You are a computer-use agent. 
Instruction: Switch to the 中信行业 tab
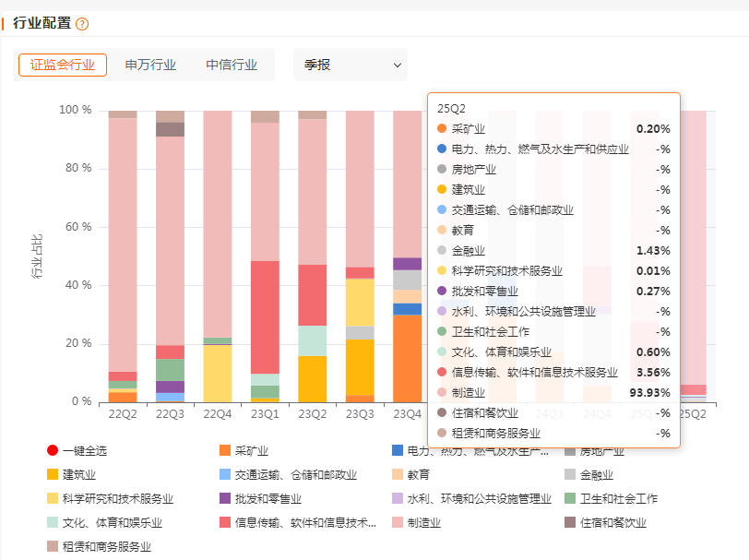[x=232, y=65]
